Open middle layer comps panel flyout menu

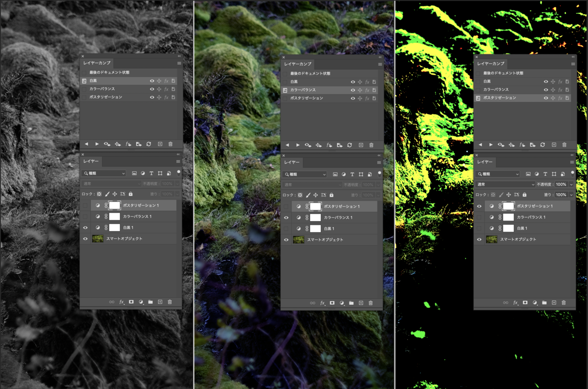(x=380, y=64)
